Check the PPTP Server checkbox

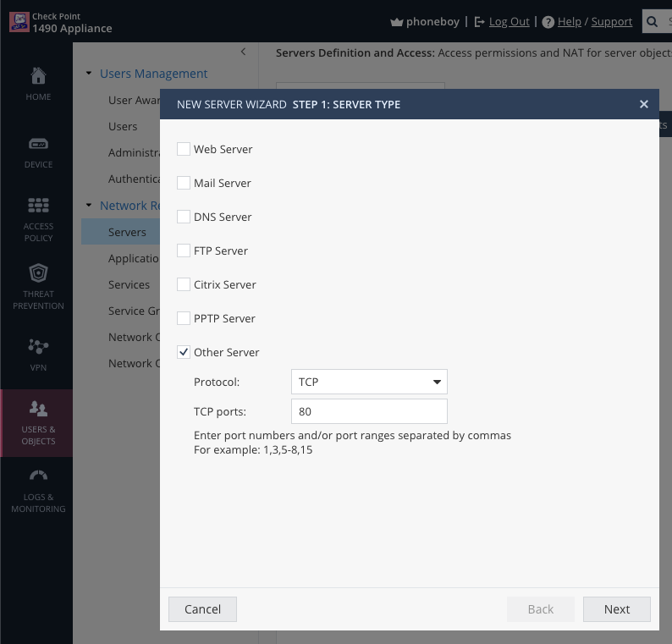[x=184, y=318]
